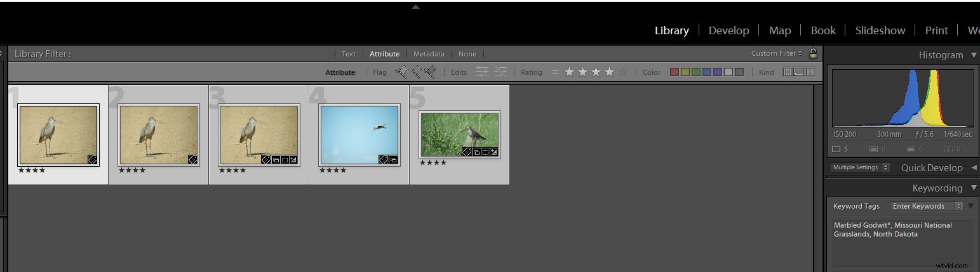Filter by blue color label
Viewport: 980px width, 272px height.
[x=707, y=72]
